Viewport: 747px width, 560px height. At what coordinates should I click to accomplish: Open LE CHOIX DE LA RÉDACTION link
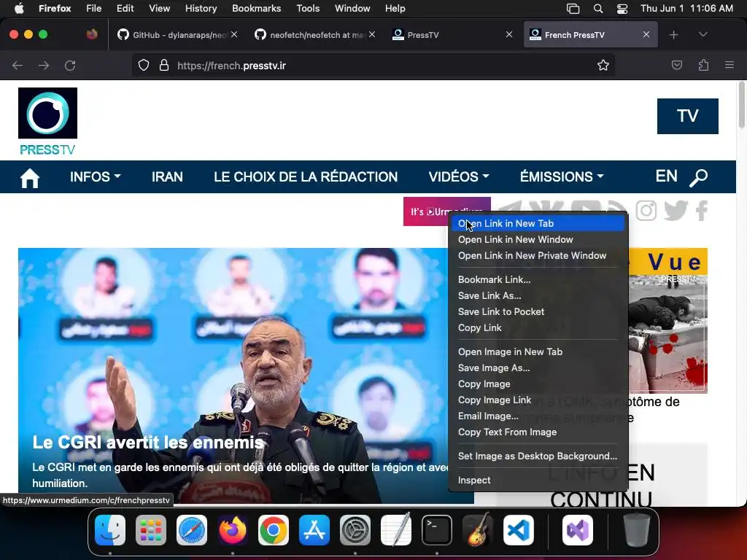306,176
